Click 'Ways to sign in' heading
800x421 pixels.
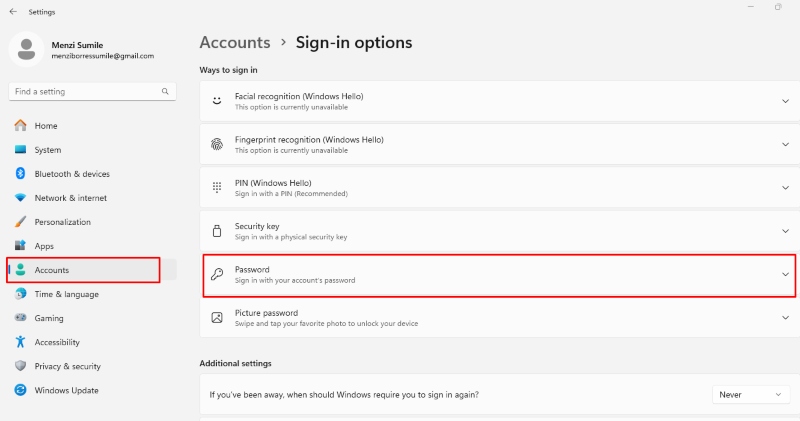(228, 70)
